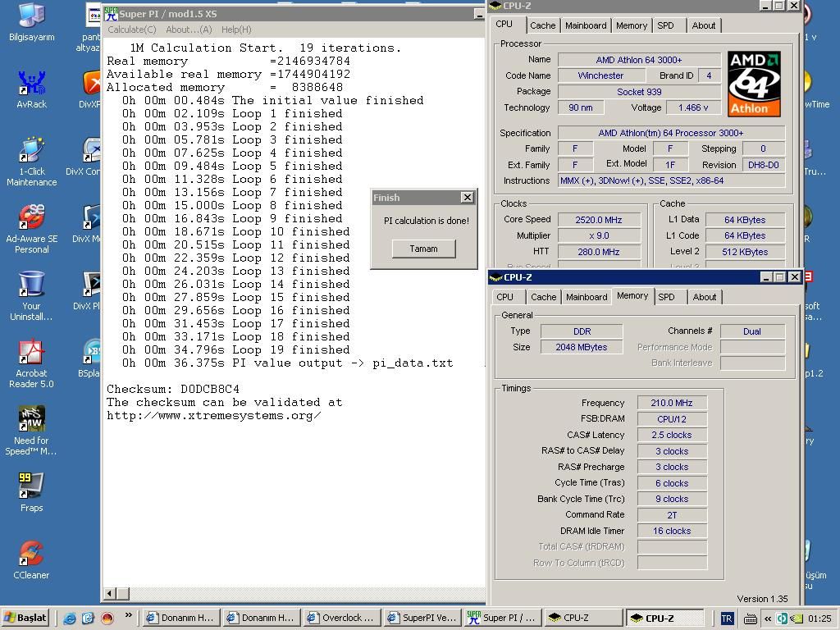Click the Super PI scrollbar left arrow

point(110,594)
